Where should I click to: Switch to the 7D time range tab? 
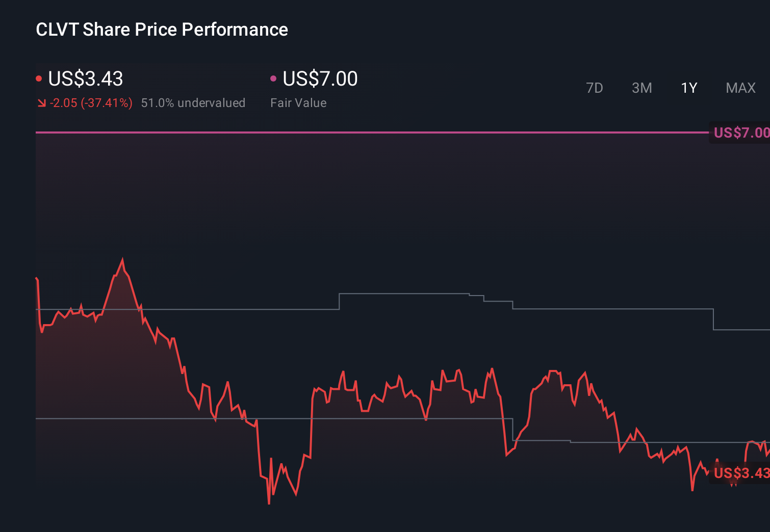595,88
